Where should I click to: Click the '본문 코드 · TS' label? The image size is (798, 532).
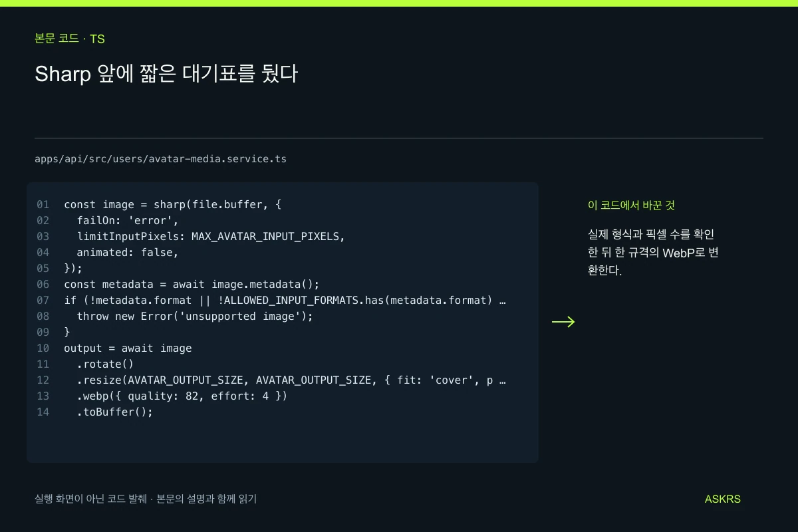(x=70, y=39)
